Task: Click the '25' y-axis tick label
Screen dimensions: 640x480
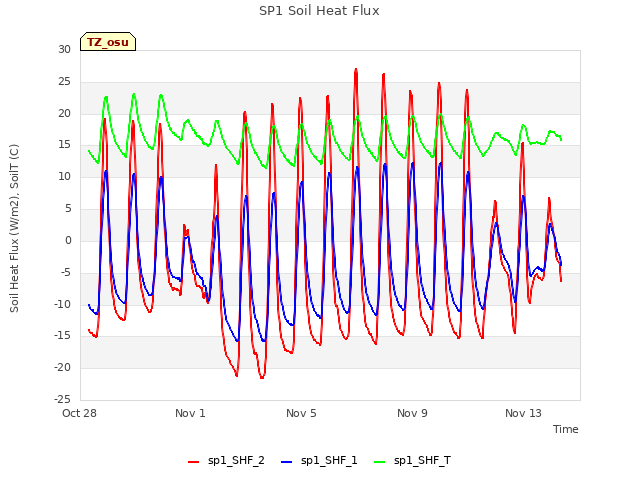Action: click(64, 82)
